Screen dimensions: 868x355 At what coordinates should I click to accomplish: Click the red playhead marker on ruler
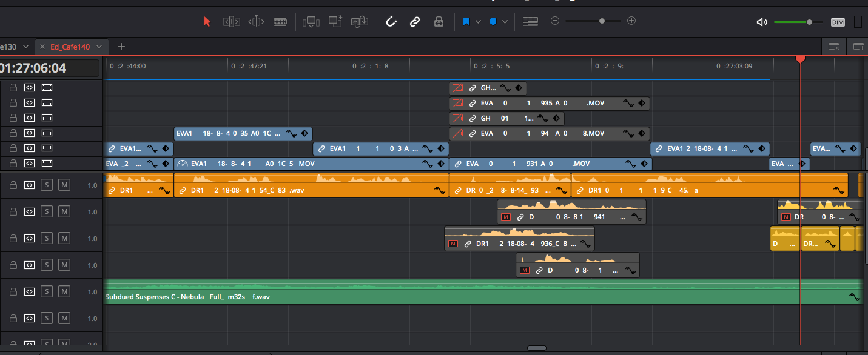[800, 59]
